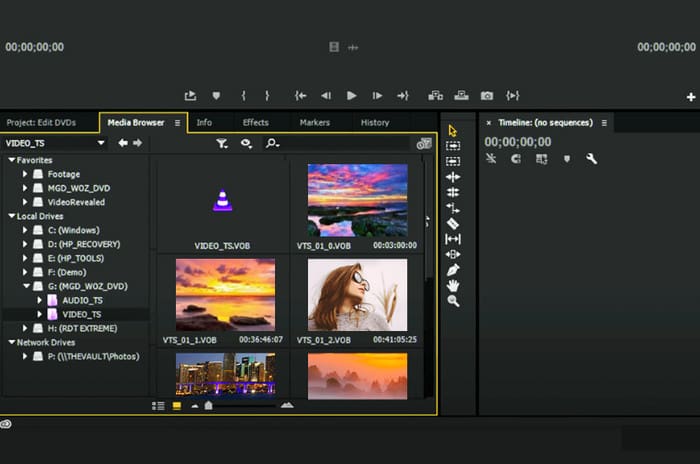Click the Media Browser search field
700x464 pixels.
click(337, 143)
